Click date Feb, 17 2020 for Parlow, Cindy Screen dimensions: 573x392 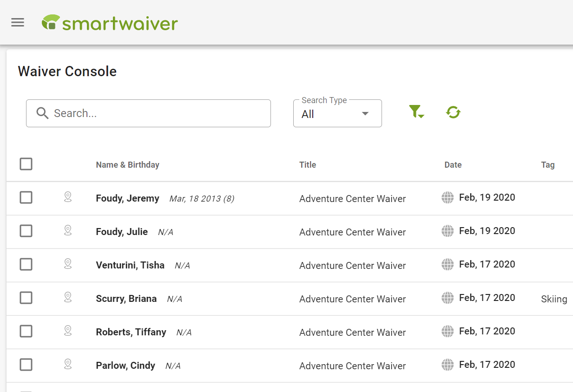487,365
